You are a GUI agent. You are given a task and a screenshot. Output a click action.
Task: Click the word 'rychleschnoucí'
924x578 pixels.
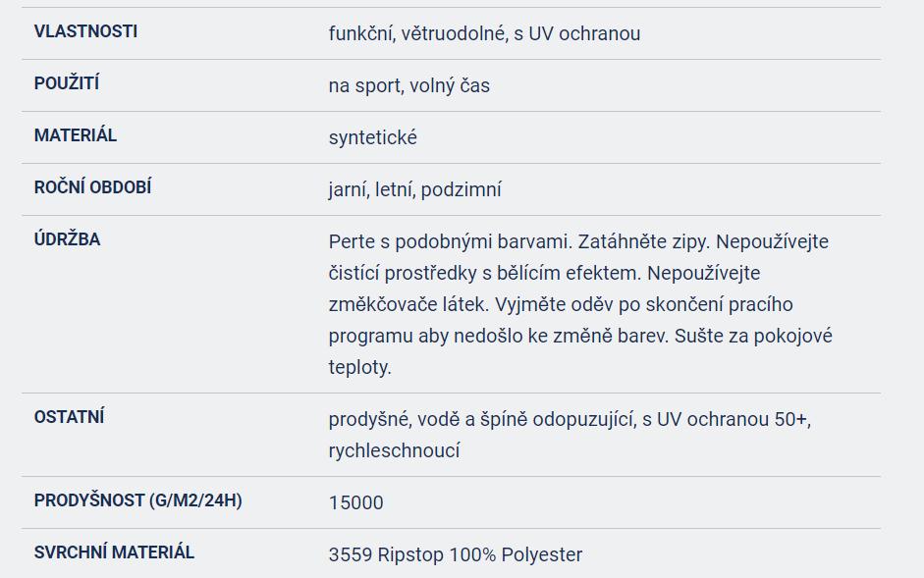[394, 450]
